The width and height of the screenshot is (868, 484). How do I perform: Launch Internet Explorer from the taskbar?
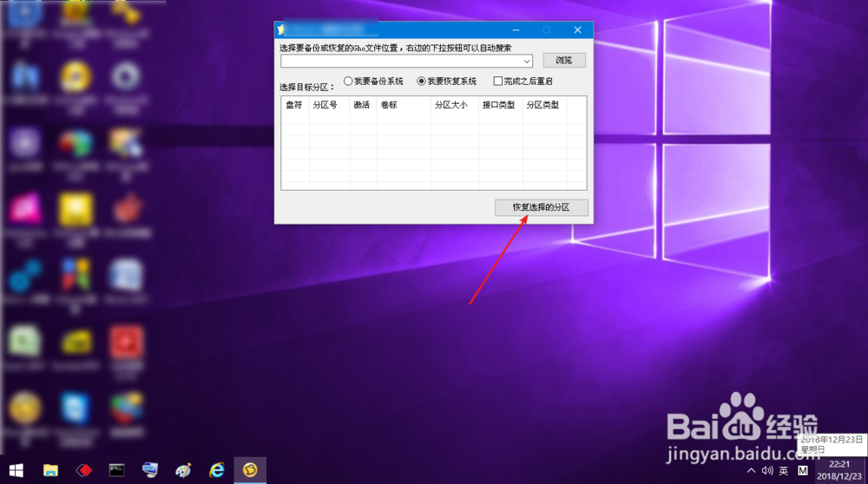pyautogui.click(x=216, y=471)
